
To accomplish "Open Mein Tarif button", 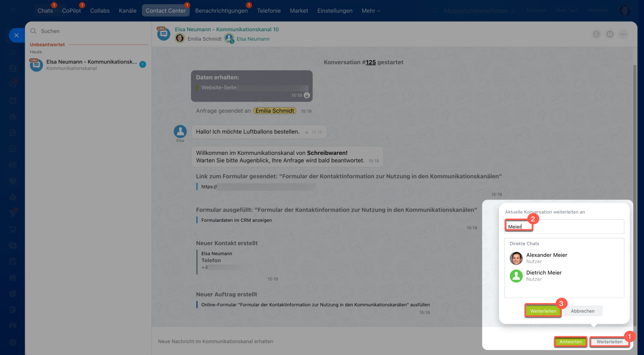I will (x=567, y=11).
